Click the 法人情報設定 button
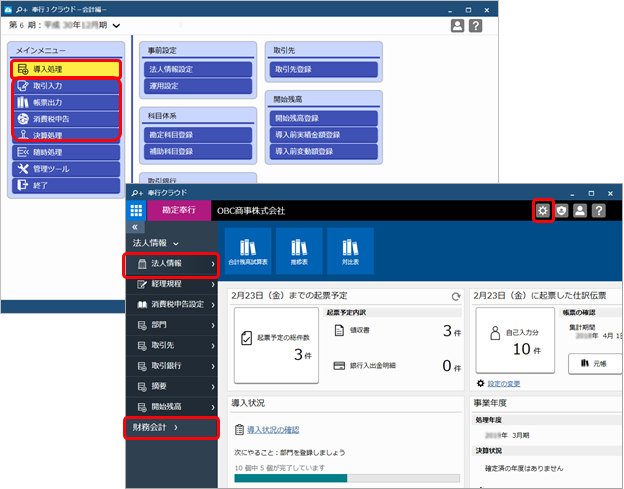The width and height of the screenshot is (624, 489). pos(198,69)
